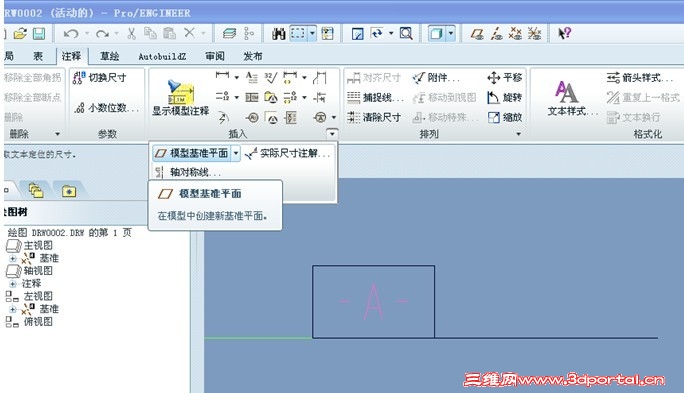Toggle datum point display icon

pos(515,34)
